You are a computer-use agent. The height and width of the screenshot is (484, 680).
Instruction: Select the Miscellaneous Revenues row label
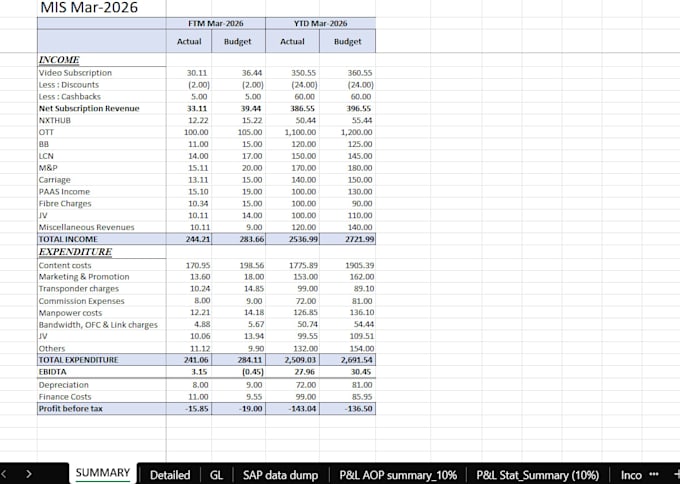86,227
